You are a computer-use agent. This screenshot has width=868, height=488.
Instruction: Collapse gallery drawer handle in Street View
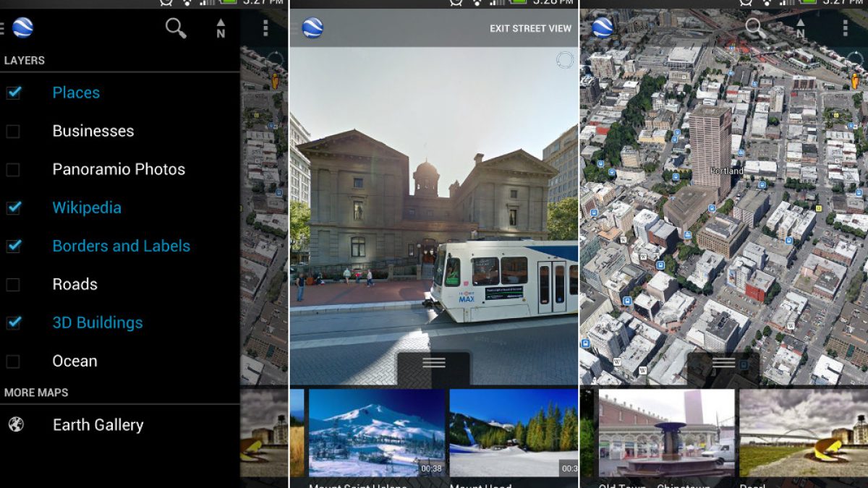pyautogui.click(x=433, y=363)
